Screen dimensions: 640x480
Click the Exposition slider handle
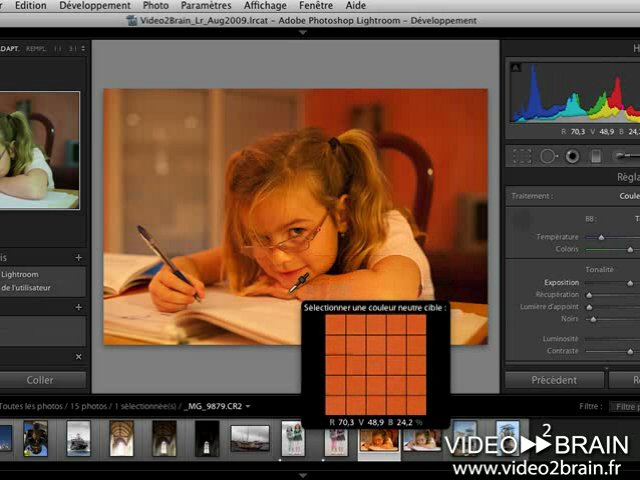pos(630,283)
